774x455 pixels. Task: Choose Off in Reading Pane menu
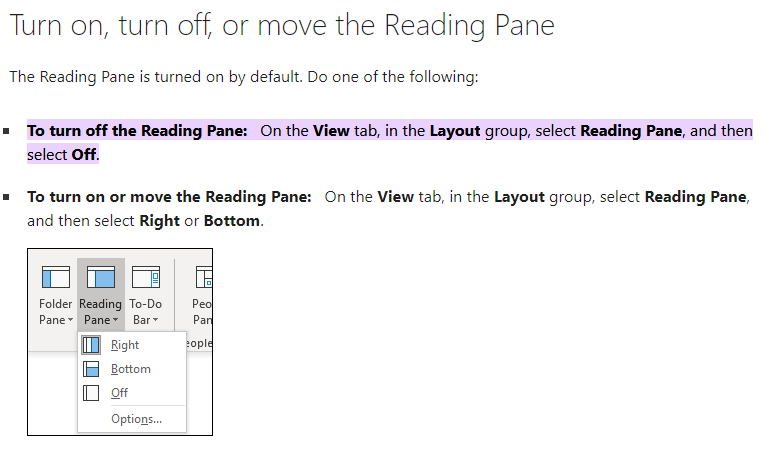(x=119, y=393)
